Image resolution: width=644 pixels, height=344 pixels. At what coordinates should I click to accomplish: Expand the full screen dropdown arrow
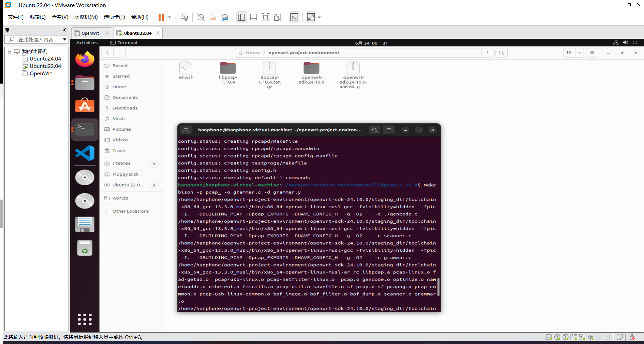click(x=319, y=17)
